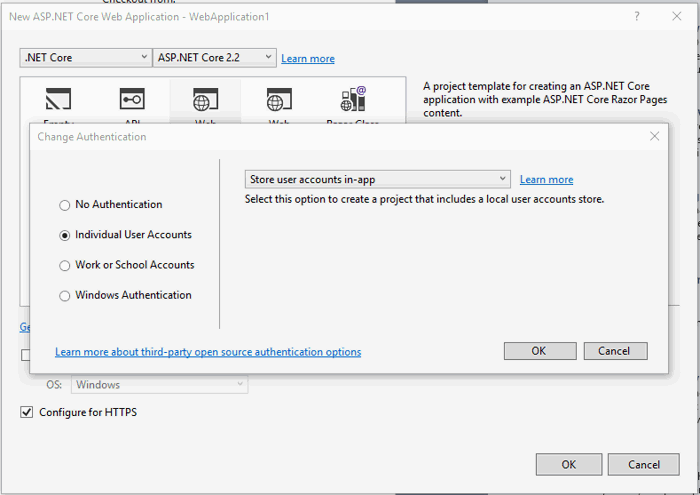Open the Store user accounts in-app dropdown
Screen dimensions: 700x495
click(x=377, y=179)
